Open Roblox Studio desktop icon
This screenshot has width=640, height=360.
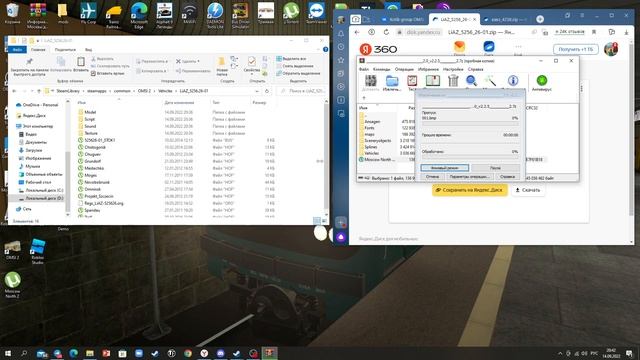click(38, 251)
